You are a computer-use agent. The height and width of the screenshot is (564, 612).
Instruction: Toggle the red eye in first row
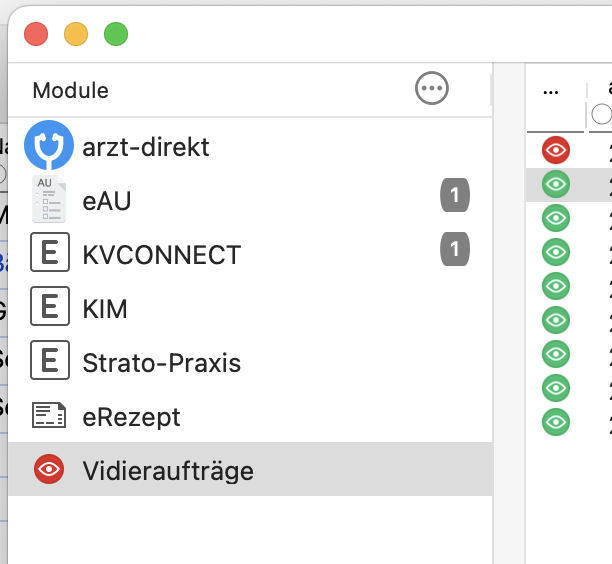[x=556, y=150]
